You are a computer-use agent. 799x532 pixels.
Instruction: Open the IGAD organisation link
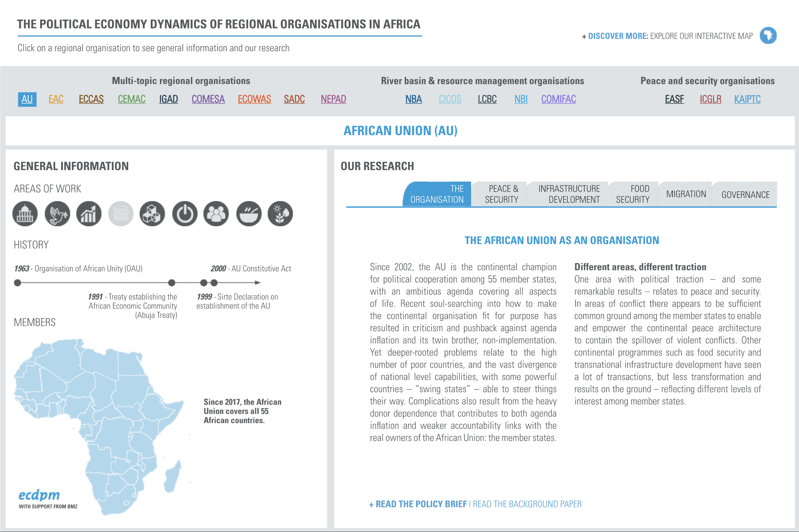[x=169, y=99]
